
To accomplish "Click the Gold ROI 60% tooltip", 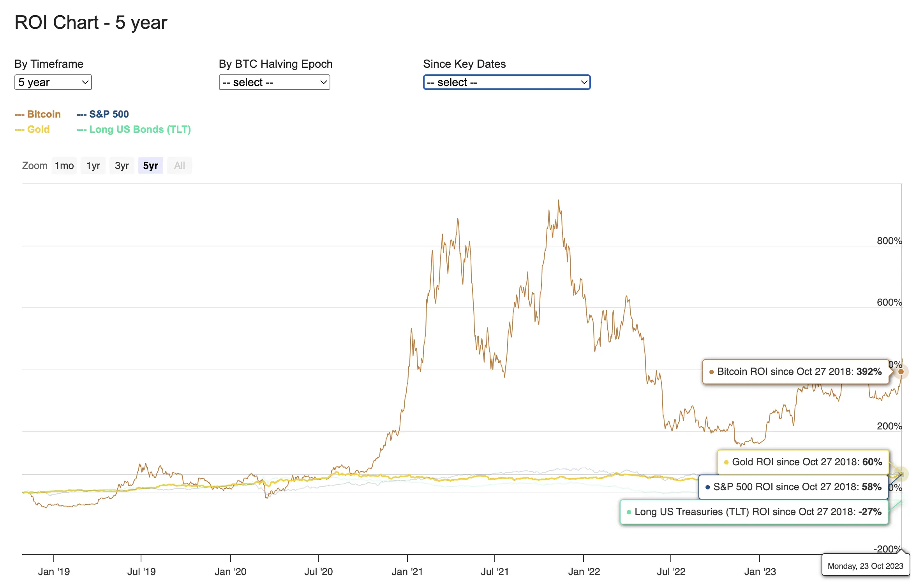I will [x=803, y=462].
